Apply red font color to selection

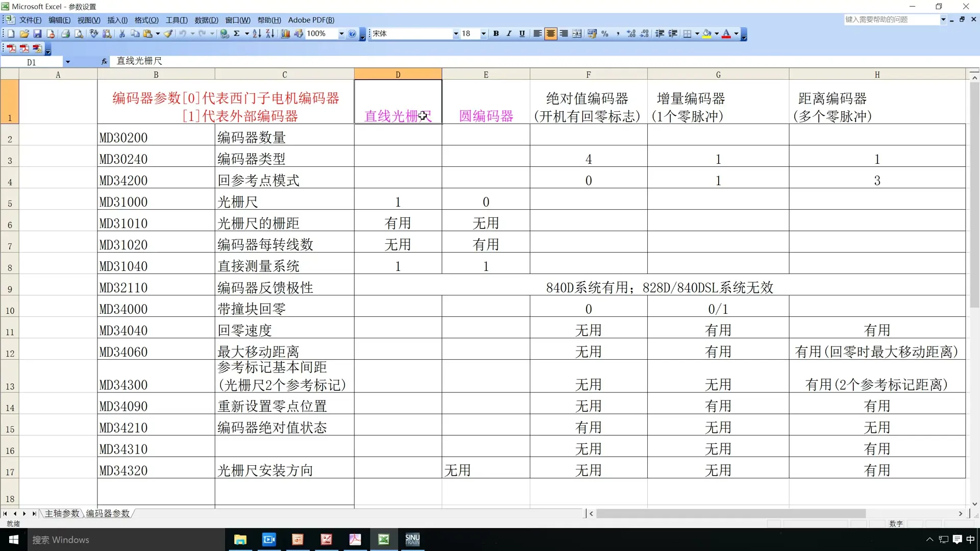click(727, 34)
